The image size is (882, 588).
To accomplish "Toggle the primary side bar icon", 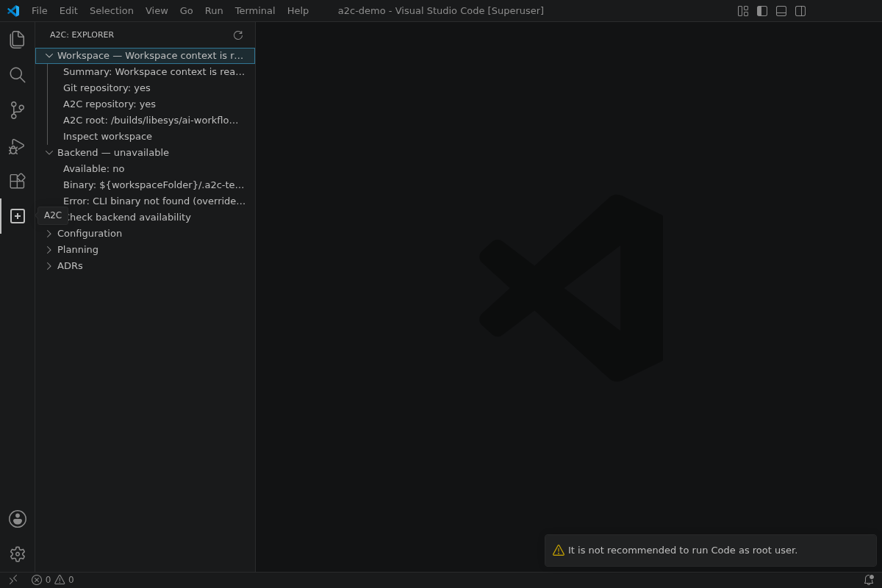I will [x=762, y=11].
